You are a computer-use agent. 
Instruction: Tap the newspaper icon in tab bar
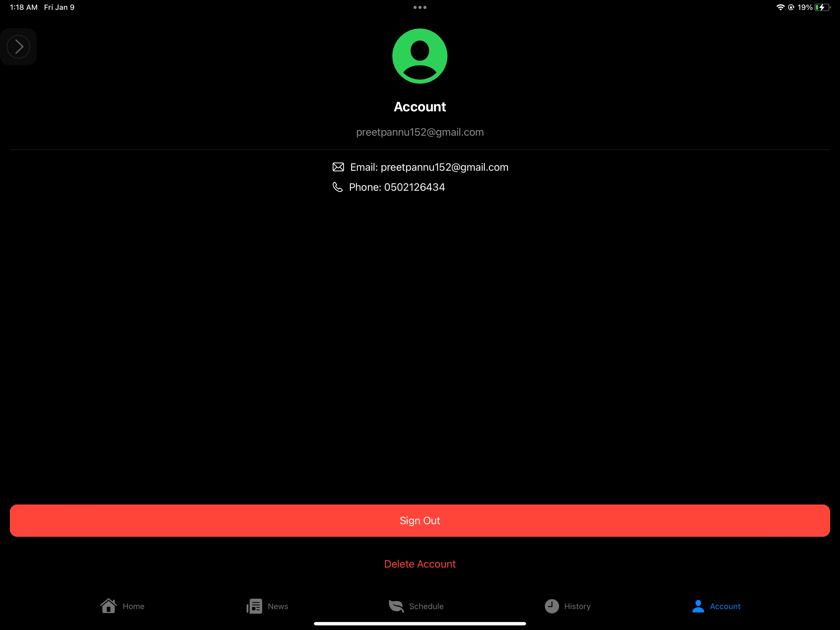(254, 606)
